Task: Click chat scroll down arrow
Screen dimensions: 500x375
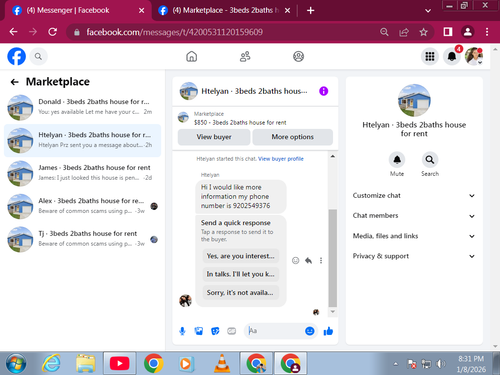Action: (x=332, y=312)
